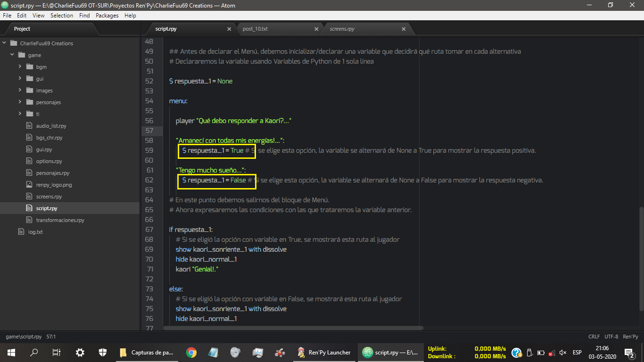Open the Windows notification center icon

click(628, 352)
